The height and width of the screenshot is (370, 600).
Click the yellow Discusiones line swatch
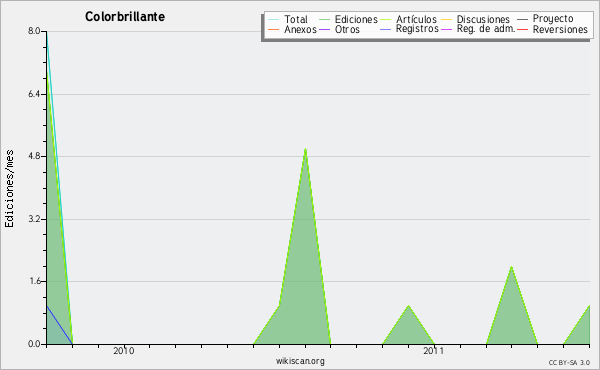(446, 20)
